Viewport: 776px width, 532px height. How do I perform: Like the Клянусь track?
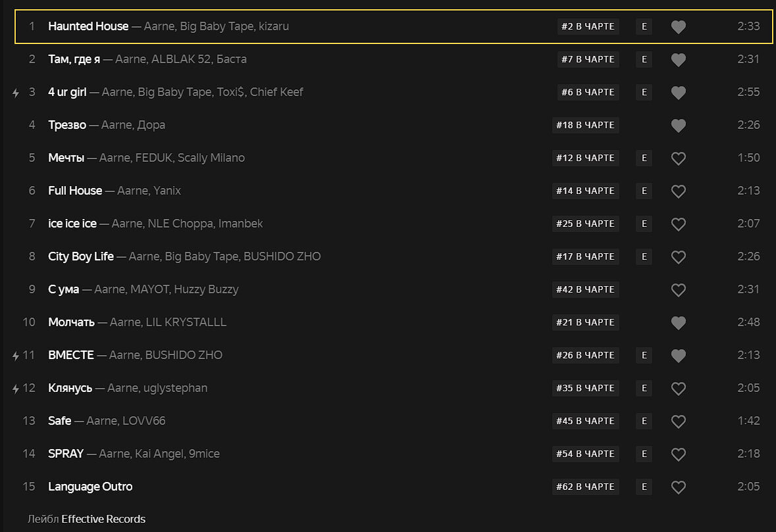point(678,388)
